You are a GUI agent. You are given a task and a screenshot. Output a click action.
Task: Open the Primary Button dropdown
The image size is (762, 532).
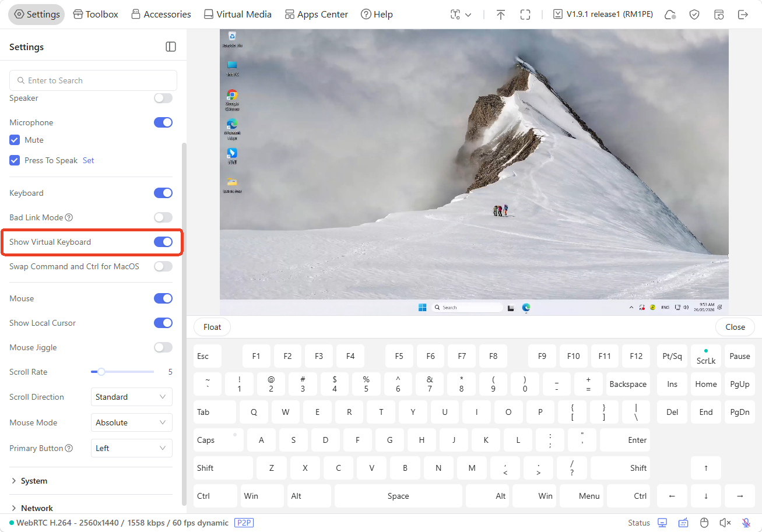(x=132, y=448)
